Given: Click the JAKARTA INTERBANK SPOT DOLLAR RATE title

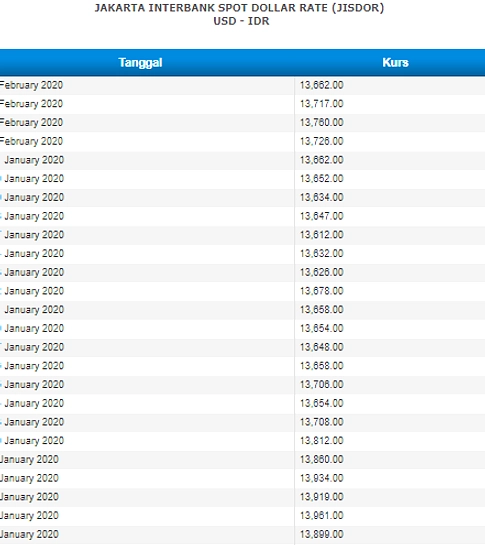Looking at the screenshot, I should point(239,8).
